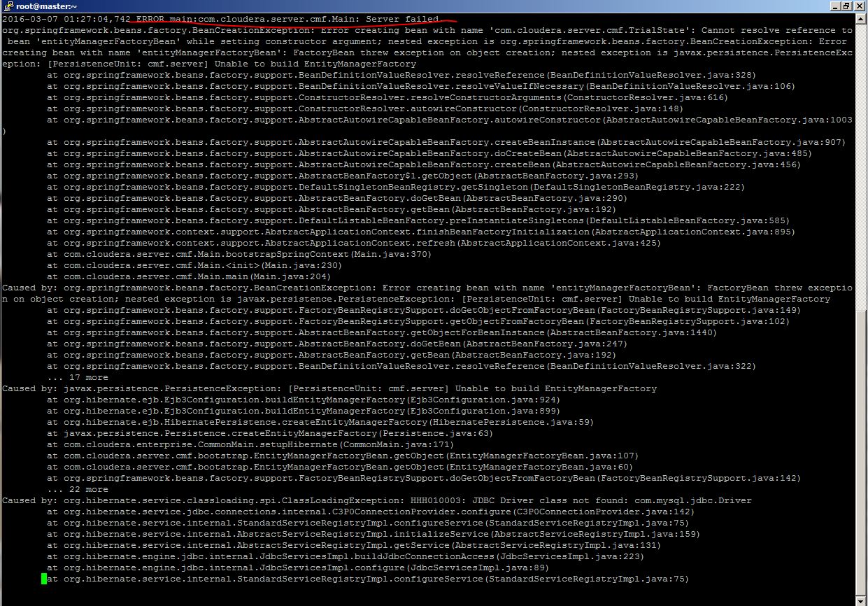Click the '... 22 more' line
Image resolution: width=868 pixels, height=606 pixels.
(x=78, y=489)
